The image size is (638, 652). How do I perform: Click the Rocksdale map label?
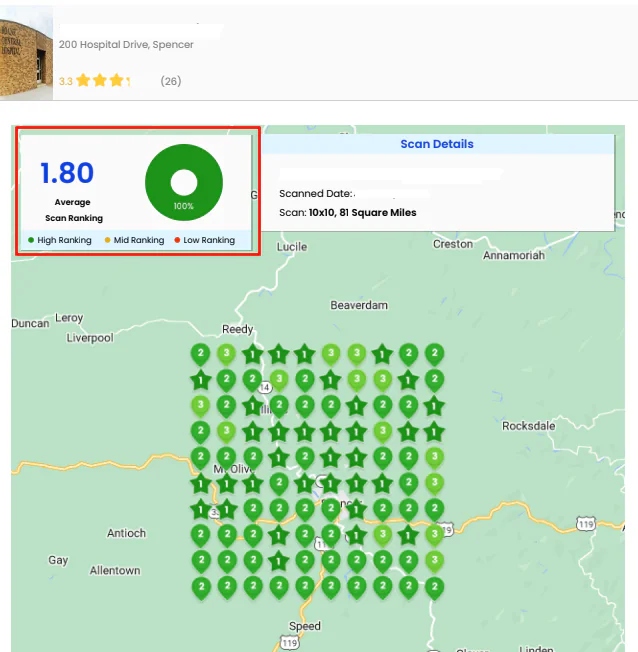click(x=529, y=426)
